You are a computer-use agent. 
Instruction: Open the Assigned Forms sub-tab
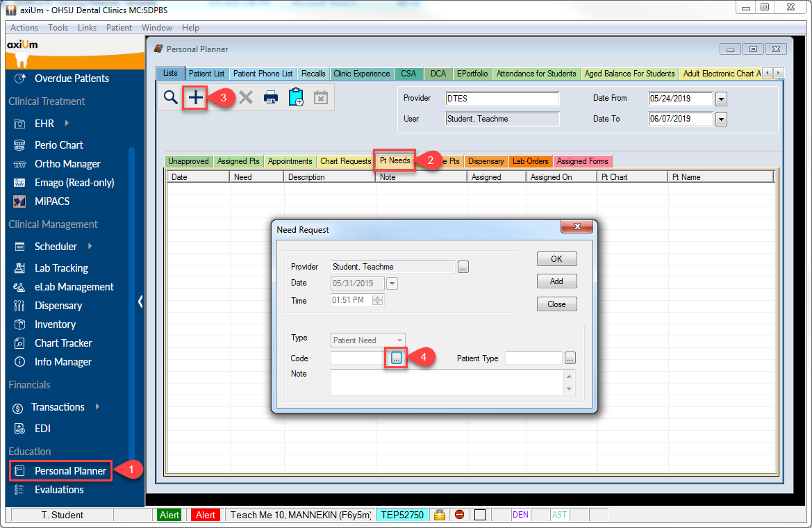[583, 161]
